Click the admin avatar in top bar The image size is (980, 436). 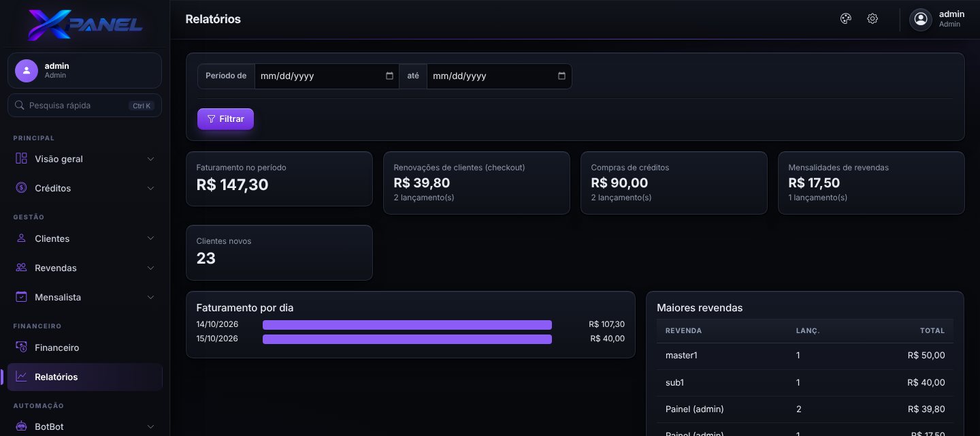click(921, 19)
